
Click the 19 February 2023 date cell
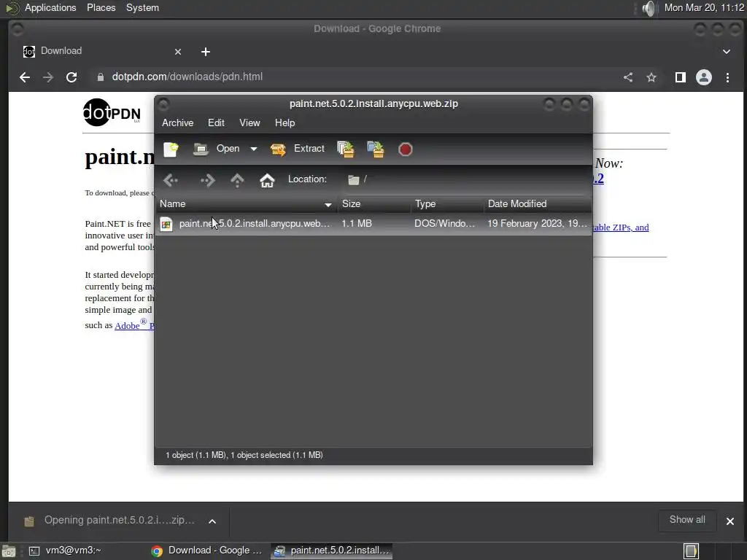[x=537, y=224]
